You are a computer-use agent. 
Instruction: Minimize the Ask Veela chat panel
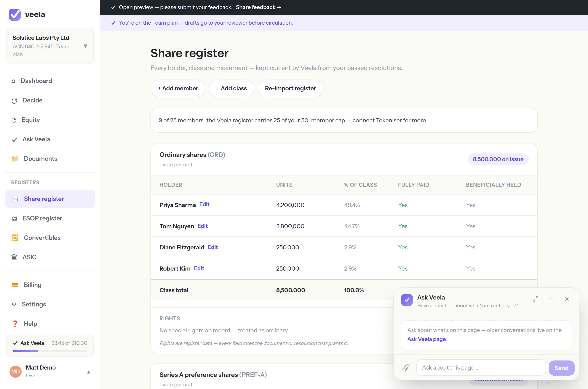click(551, 299)
